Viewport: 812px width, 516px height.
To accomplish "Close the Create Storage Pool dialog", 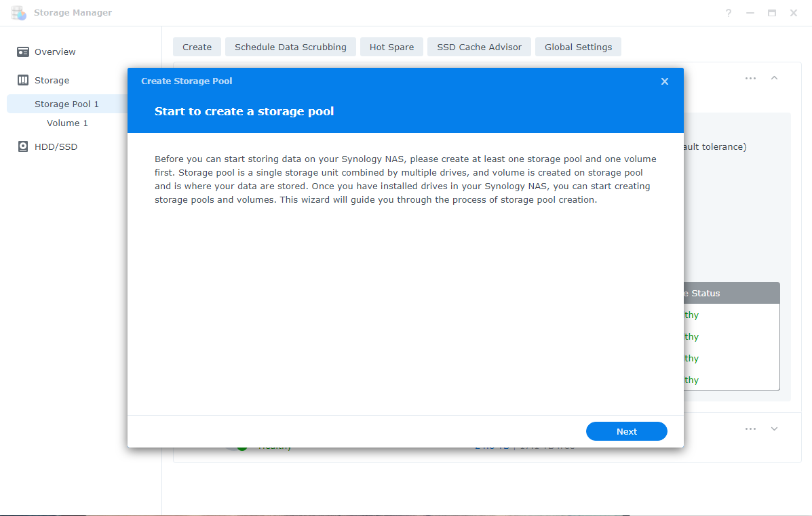I will pyautogui.click(x=664, y=81).
